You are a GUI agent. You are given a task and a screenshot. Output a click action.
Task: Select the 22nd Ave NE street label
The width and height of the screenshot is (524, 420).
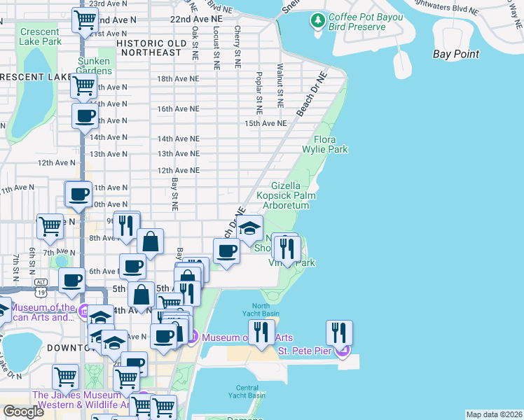(x=196, y=20)
